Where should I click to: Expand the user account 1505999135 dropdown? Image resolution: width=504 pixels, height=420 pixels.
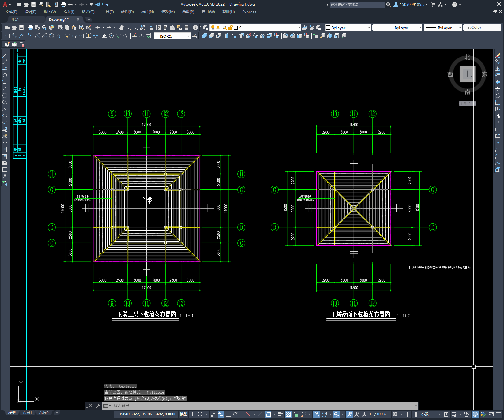click(411, 5)
